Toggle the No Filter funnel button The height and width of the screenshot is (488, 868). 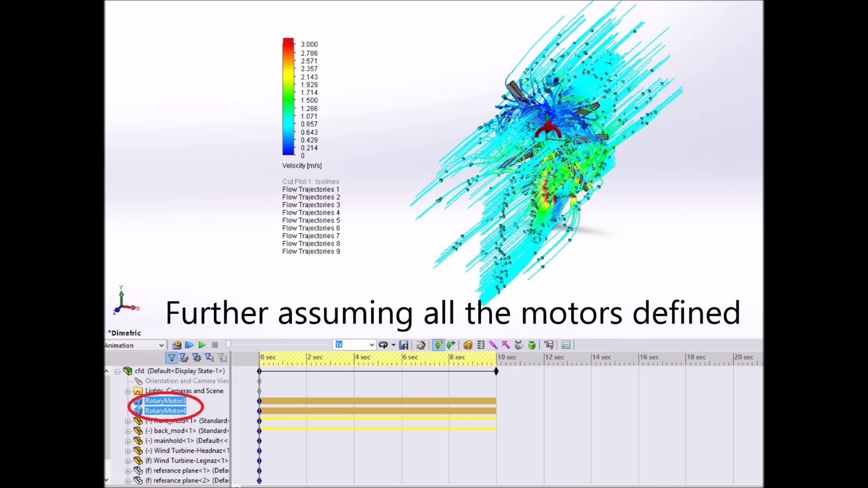pos(172,358)
